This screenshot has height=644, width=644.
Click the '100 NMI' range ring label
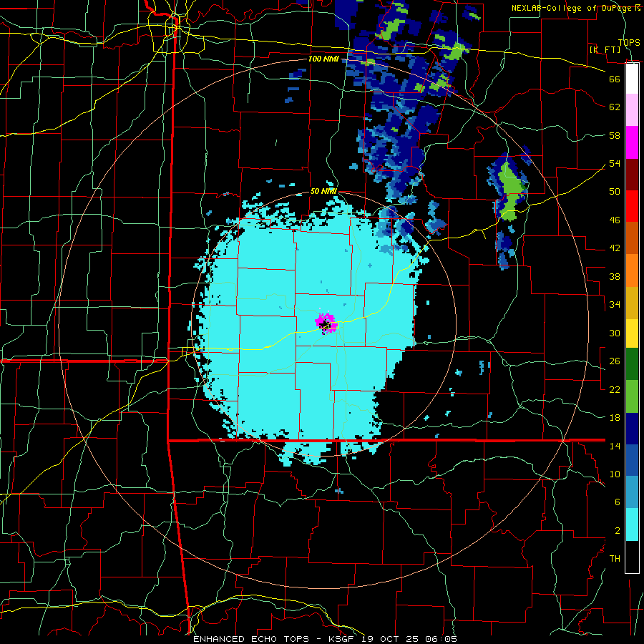pos(323,59)
